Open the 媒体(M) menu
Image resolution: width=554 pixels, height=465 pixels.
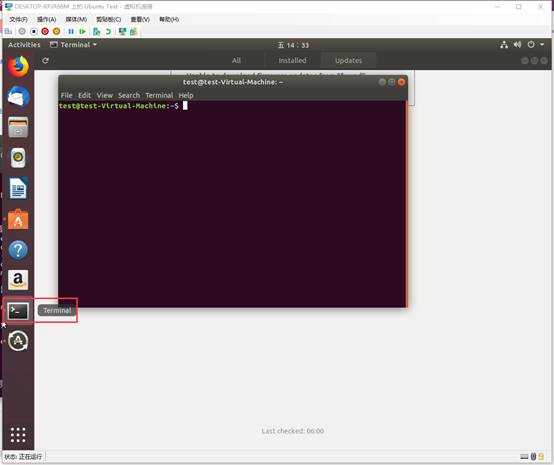pos(76,19)
